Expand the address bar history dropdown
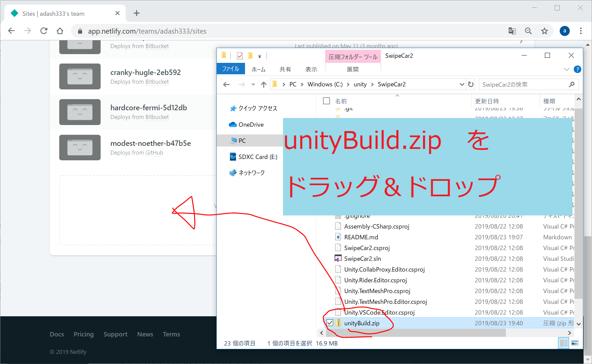Viewport: 592px width, 364px height. (x=462, y=84)
